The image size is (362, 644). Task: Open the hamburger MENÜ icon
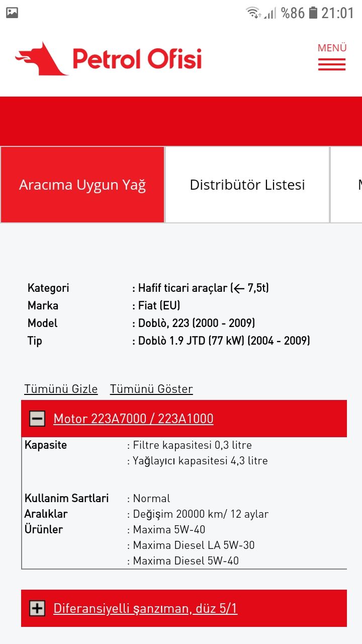click(x=332, y=63)
